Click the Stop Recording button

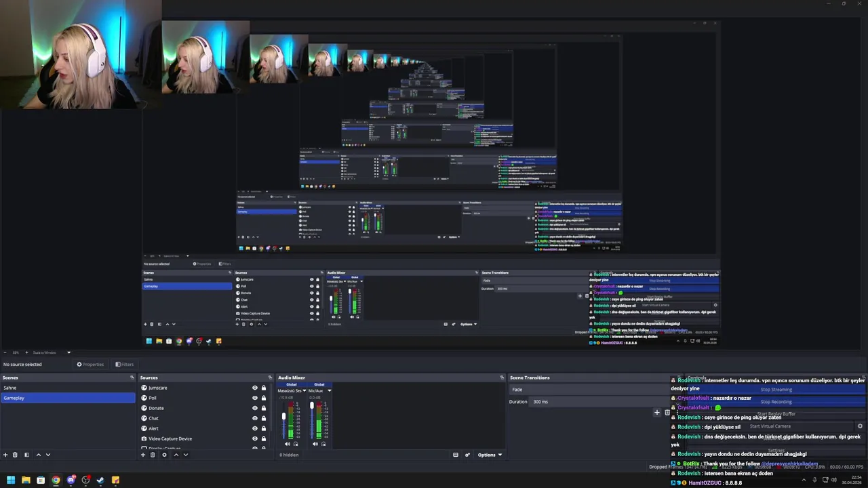(776, 402)
